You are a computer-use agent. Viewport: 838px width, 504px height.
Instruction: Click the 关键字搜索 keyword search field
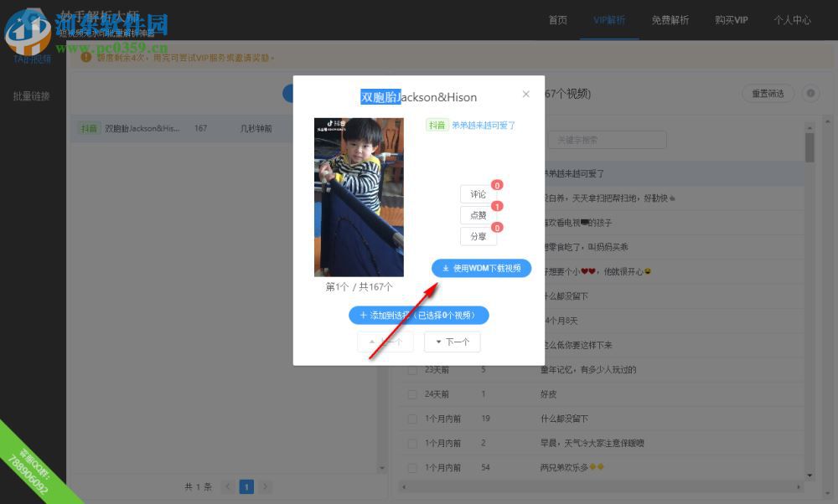607,140
